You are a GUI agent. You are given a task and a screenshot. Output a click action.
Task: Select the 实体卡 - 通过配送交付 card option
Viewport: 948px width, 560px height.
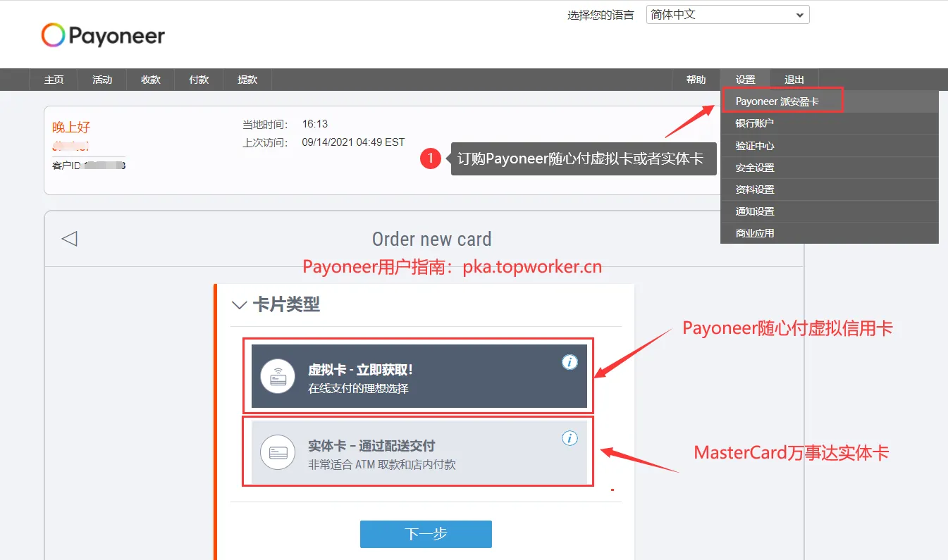(x=419, y=452)
